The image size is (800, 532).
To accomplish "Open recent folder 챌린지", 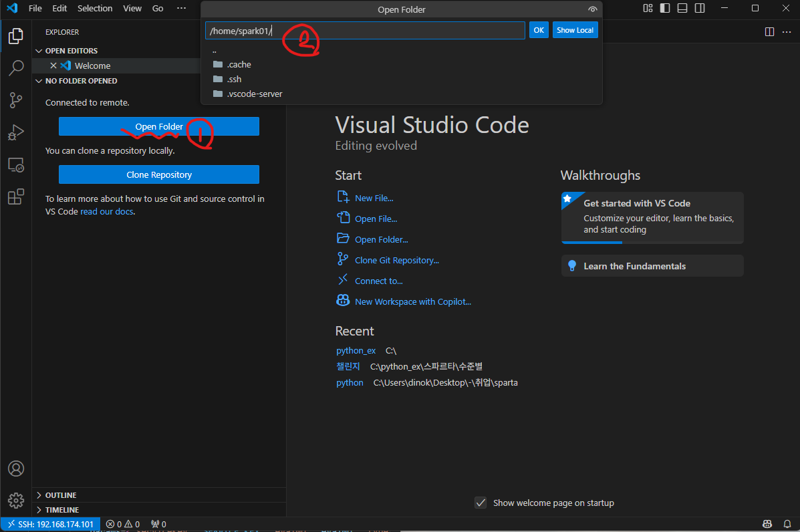I will 348,366.
